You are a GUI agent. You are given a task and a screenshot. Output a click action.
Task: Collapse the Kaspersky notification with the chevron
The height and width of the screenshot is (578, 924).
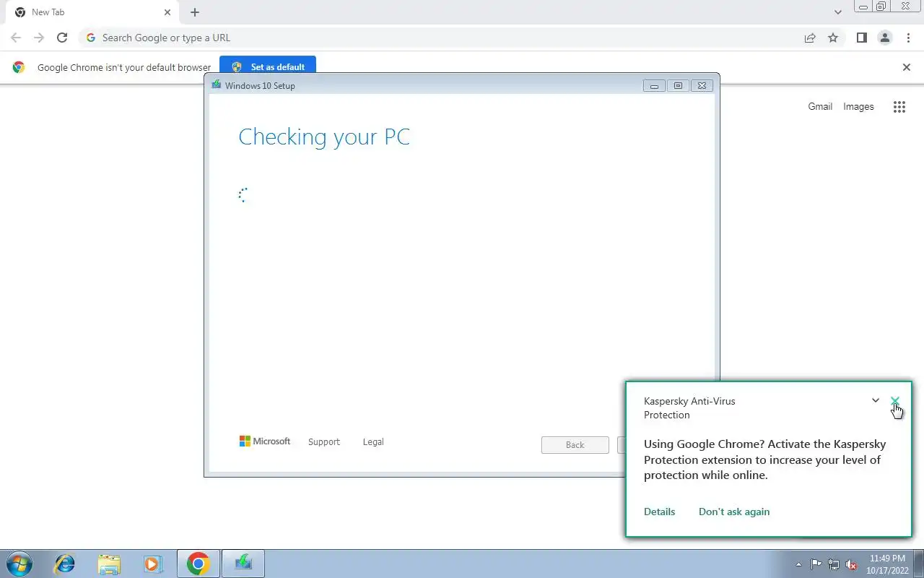point(876,400)
